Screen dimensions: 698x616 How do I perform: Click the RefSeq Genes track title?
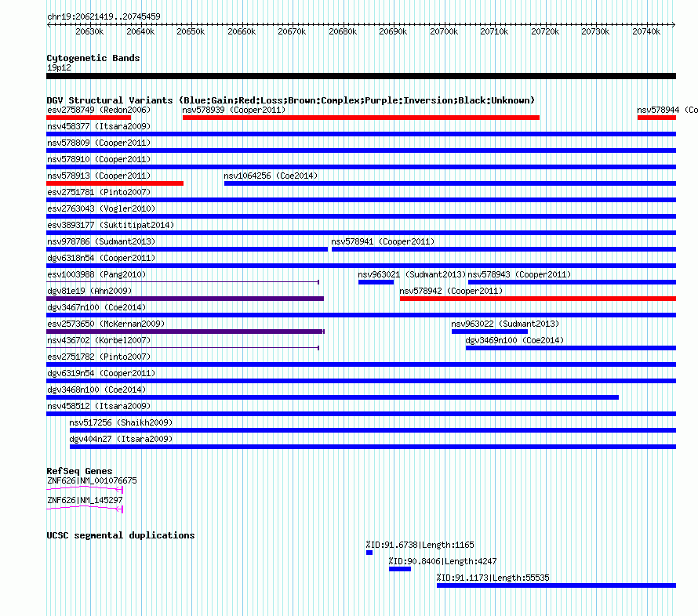[x=79, y=471]
